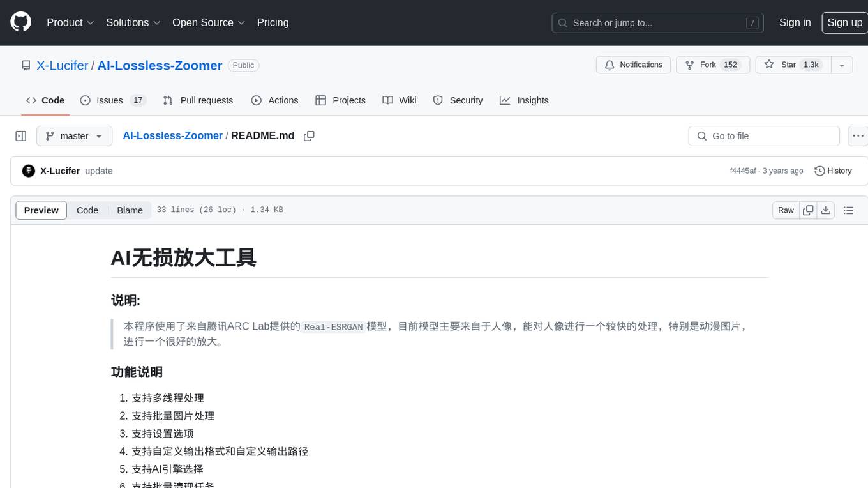Expand the file tree side panel

[x=21, y=136]
